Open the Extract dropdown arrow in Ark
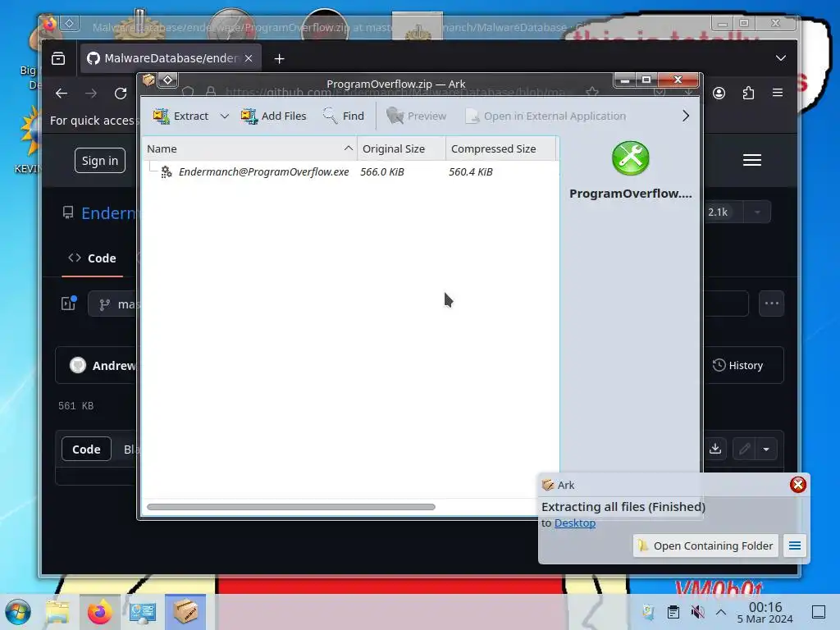This screenshot has height=630, width=840. click(225, 116)
